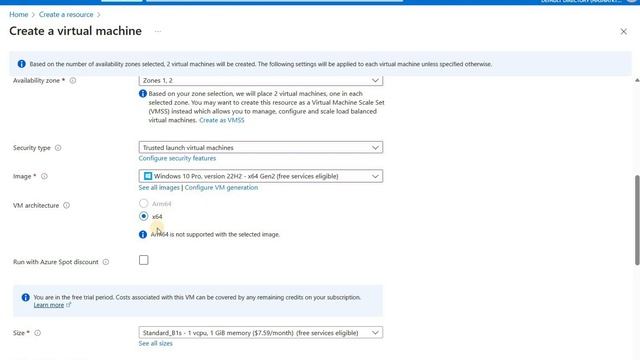Click info icon next to Azure Spot discount
Viewport: 640px width, 360px height.
(x=106, y=262)
